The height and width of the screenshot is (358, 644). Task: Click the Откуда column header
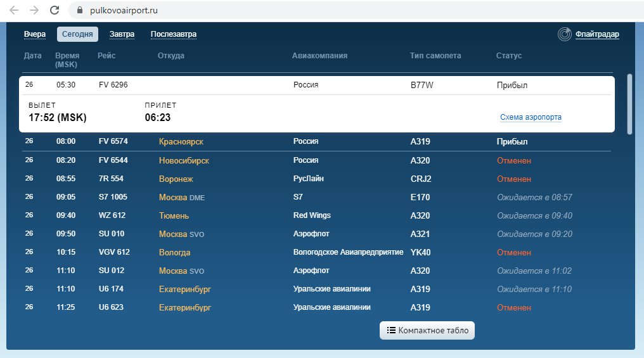(x=171, y=55)
